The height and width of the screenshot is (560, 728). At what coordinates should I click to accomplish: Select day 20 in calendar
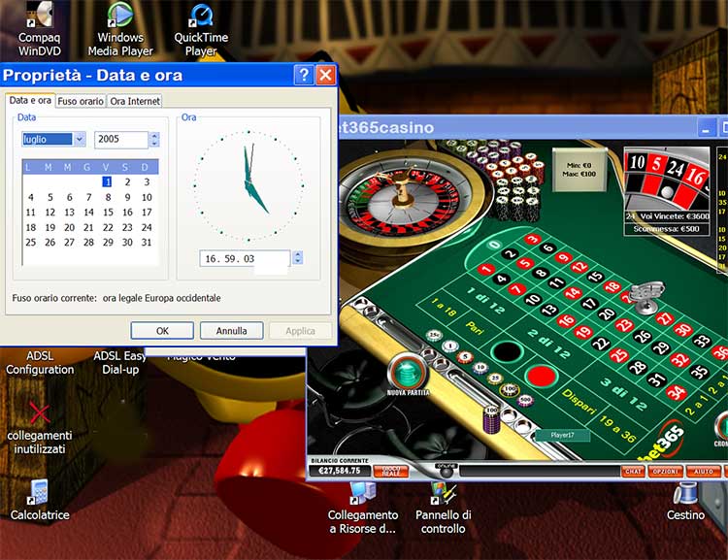tap(69, 227)
